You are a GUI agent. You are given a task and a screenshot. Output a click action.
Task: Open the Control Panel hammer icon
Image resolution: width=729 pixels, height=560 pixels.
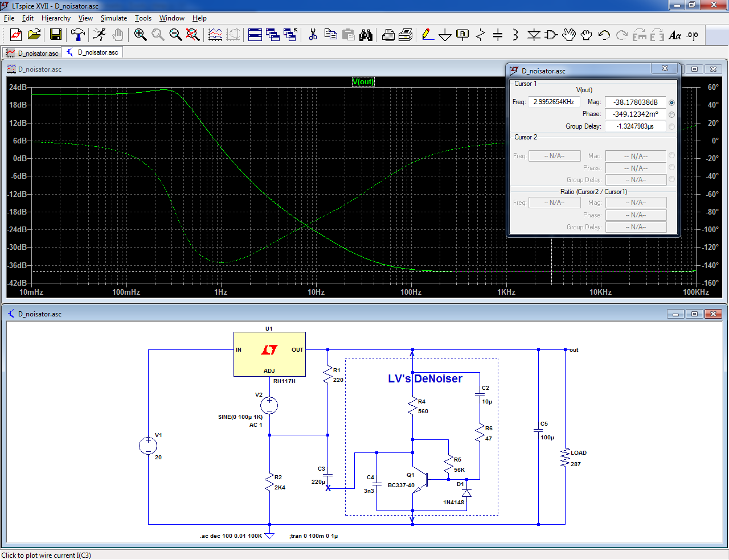coord(78,35)
